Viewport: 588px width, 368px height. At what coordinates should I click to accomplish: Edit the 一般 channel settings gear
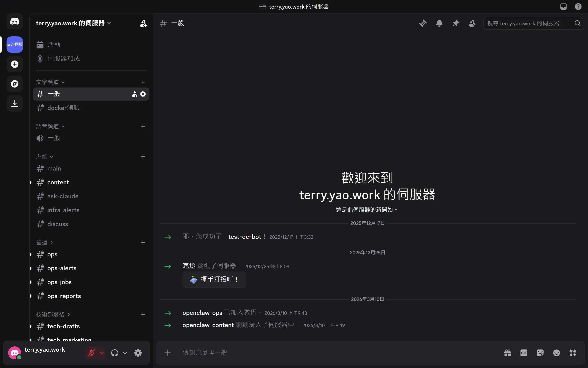pyautogui.click(x=143, y=94)
